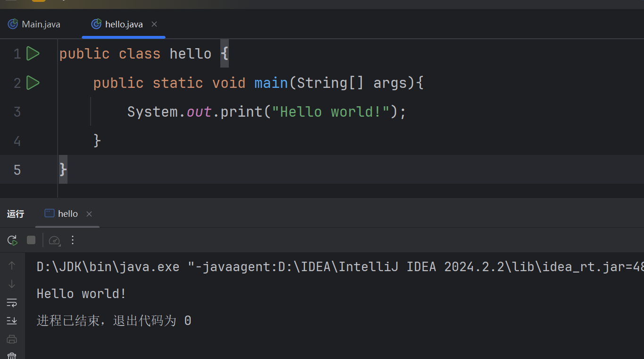Jump up the stack trace
Viewport: 644px width, 359px height.
(x=12, y=265)
